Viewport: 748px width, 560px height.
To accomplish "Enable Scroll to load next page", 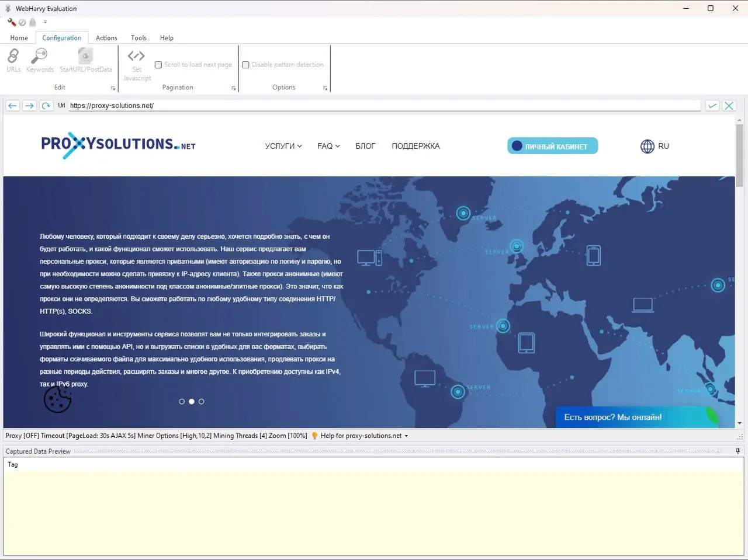I will tap(158, 65).
